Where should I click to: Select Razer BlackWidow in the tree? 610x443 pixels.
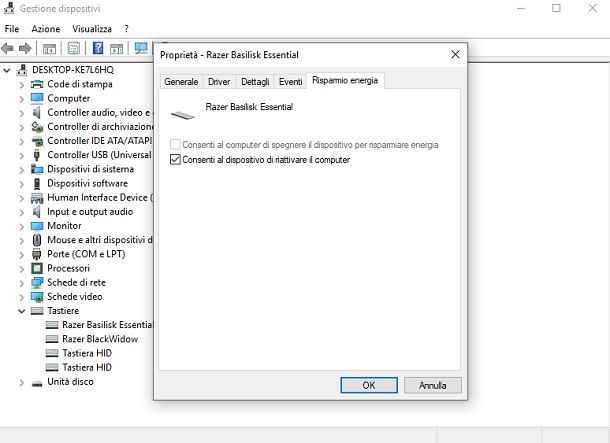tap(100, 339)
